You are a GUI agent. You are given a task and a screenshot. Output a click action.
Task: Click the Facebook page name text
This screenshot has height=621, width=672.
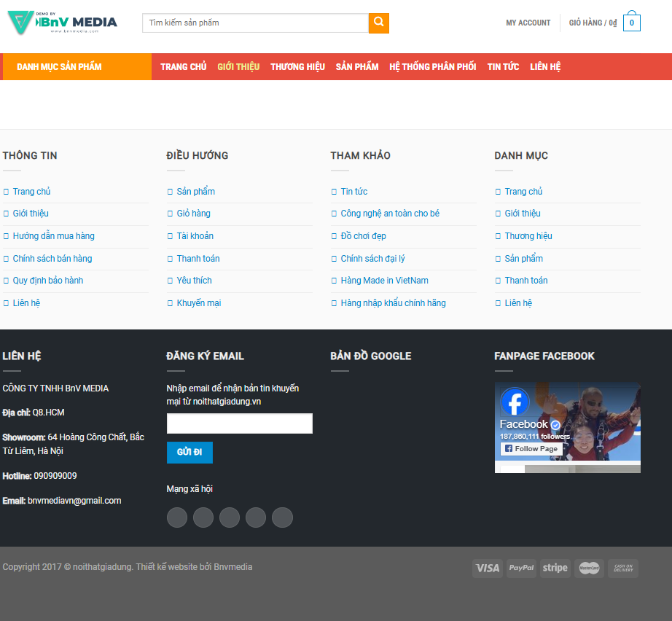[x=524, y=424]
